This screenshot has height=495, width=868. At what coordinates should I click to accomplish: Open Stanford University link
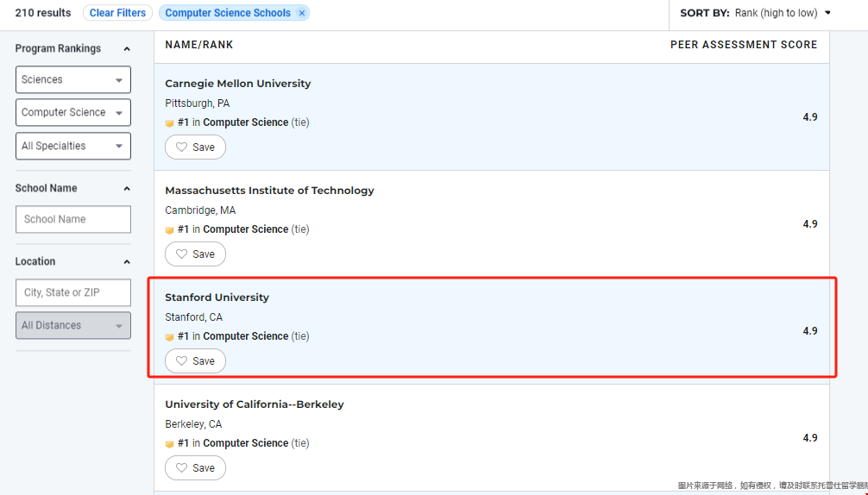tap(217, 297)
